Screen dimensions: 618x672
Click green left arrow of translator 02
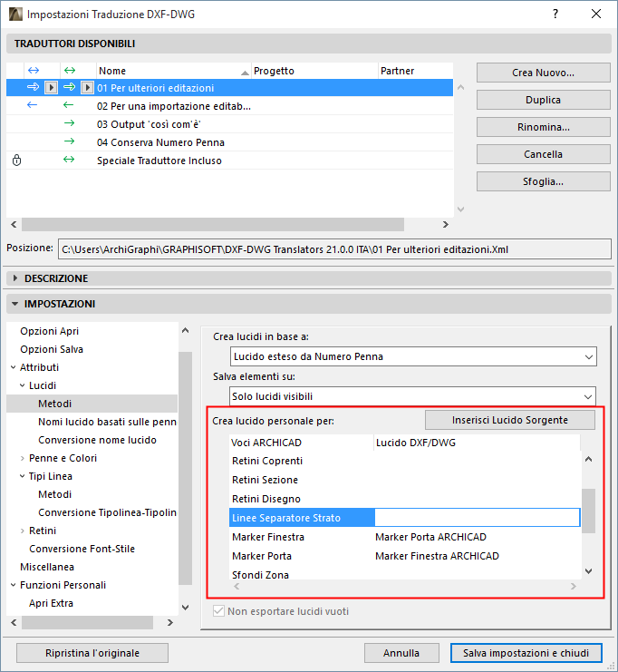pyautogui.click(x=69, y=105)
